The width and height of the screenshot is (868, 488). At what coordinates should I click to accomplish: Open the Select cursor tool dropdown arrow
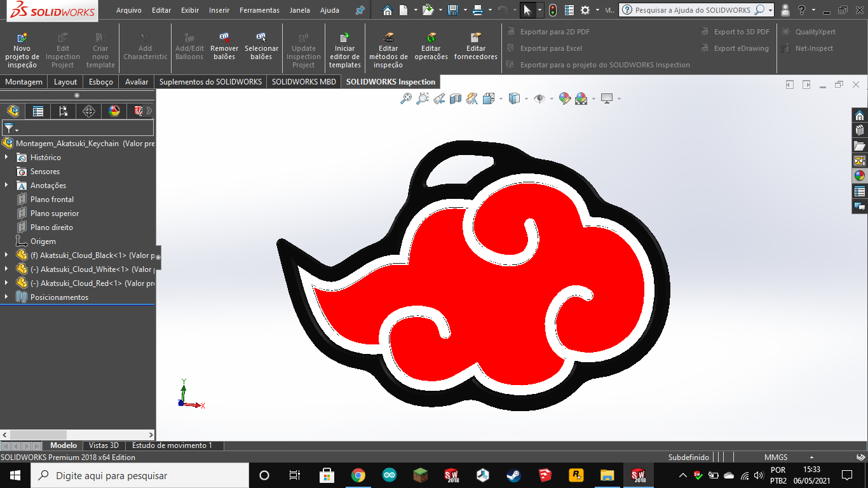point(539,10)
